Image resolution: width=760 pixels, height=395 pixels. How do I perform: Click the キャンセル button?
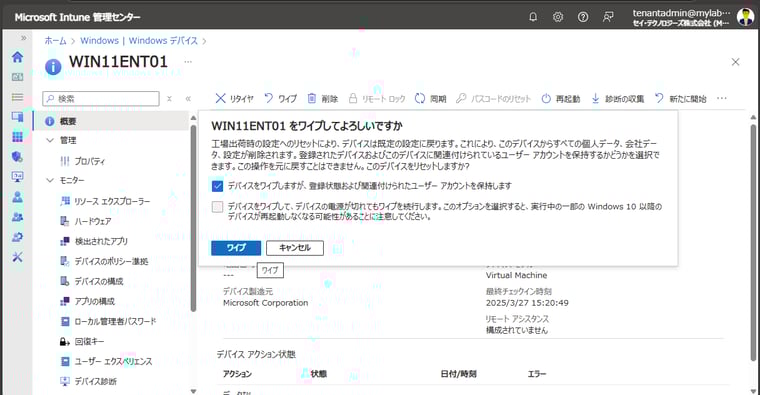coord(295,248)
